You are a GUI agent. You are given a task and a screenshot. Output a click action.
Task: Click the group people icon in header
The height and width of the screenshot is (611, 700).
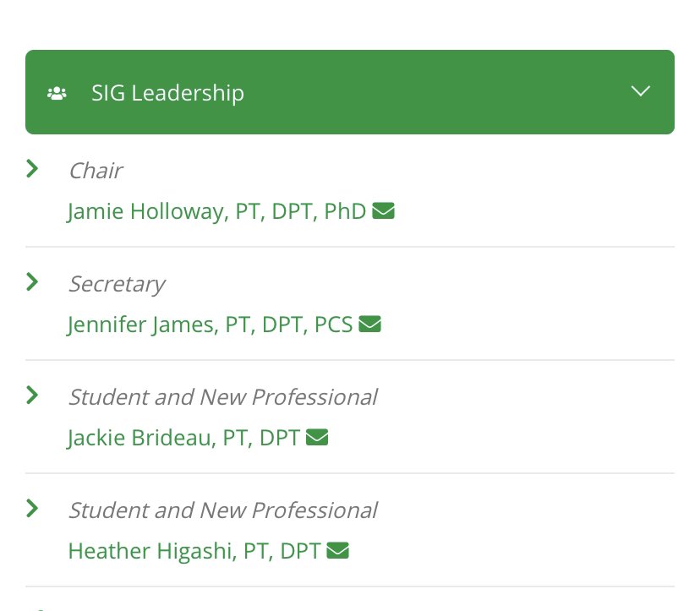[57, 93]
